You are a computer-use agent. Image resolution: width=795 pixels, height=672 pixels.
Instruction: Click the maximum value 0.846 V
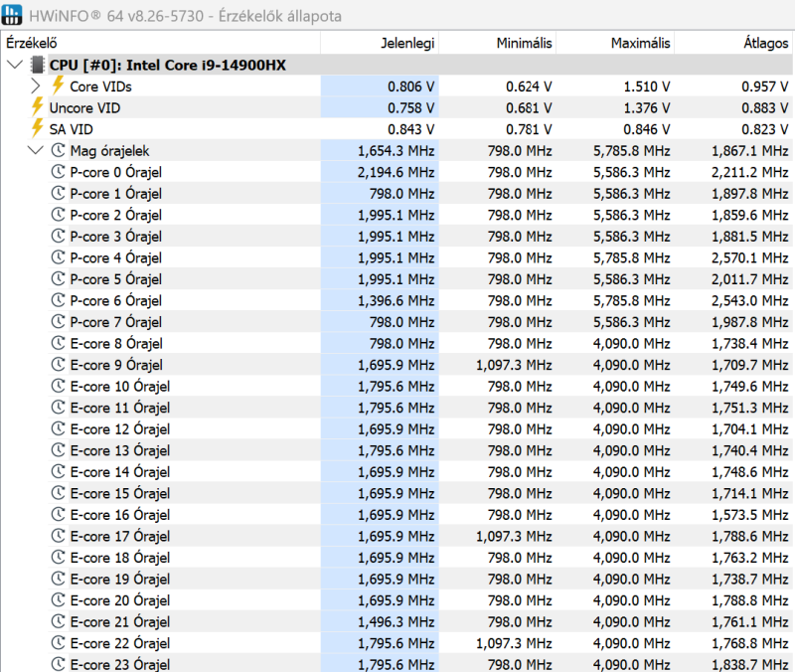tap(647, 129)
